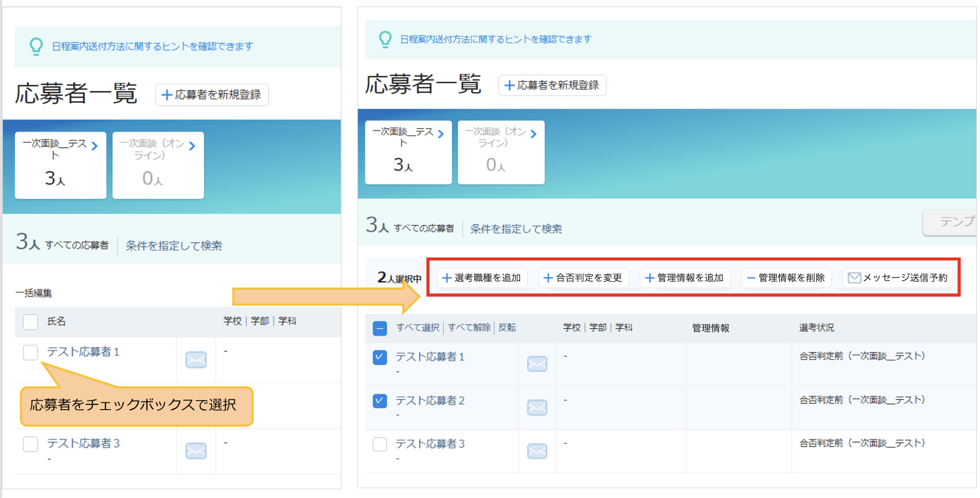Select the 一次面談(オンライン) 0人 card in left panel
The image size is (980, 498).
158,165
